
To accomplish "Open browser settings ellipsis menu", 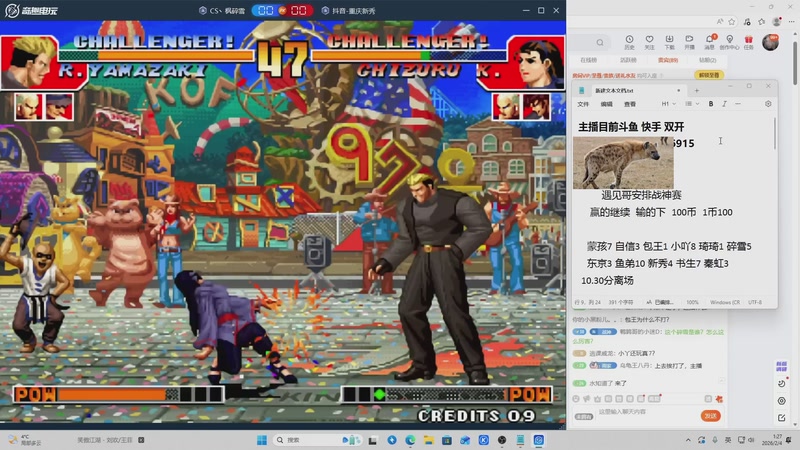I will tap(791, 21).
